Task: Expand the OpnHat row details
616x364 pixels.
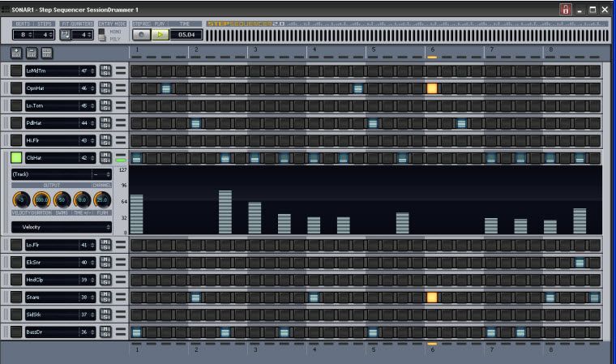Action: 121,88
